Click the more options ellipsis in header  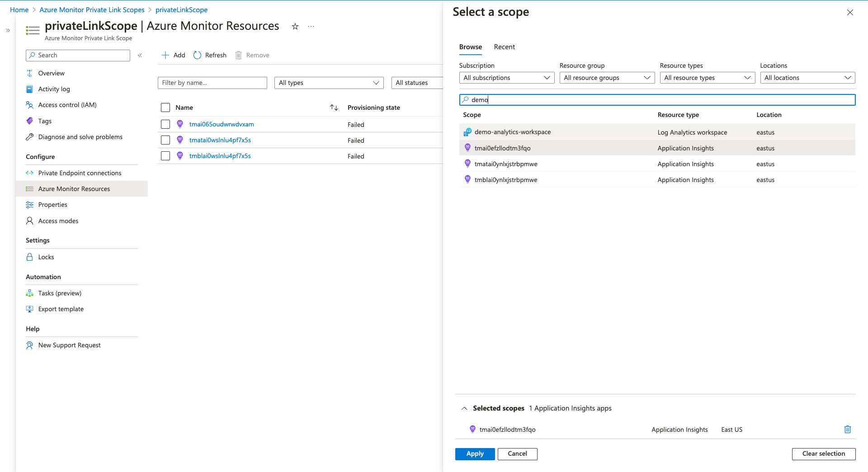[x=311, y=27]
